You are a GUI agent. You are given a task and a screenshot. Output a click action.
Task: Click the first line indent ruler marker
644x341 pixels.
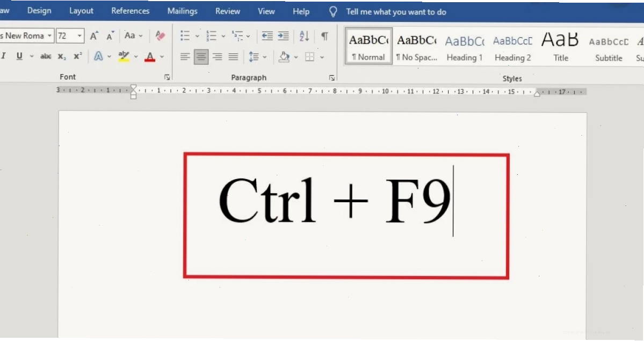tap(134, 88)
